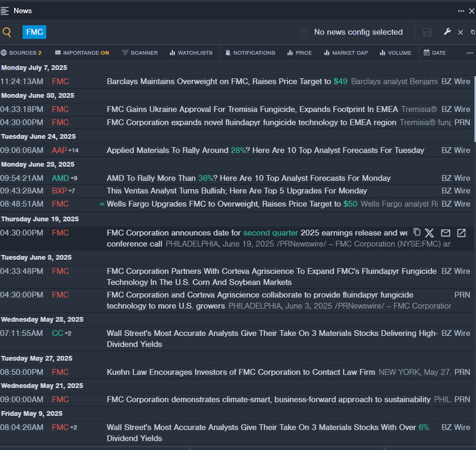The image size is (476, 450).
Task: Pop out the news window icon
Action: pos(473,32)
